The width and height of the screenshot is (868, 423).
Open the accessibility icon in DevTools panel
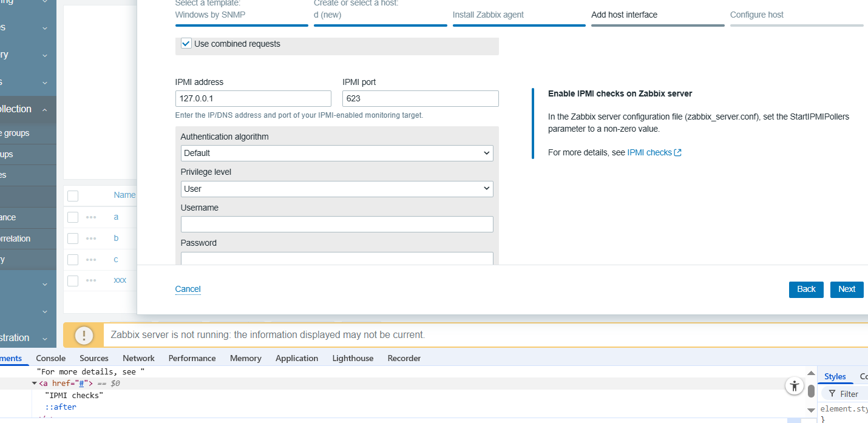point(794,385)
